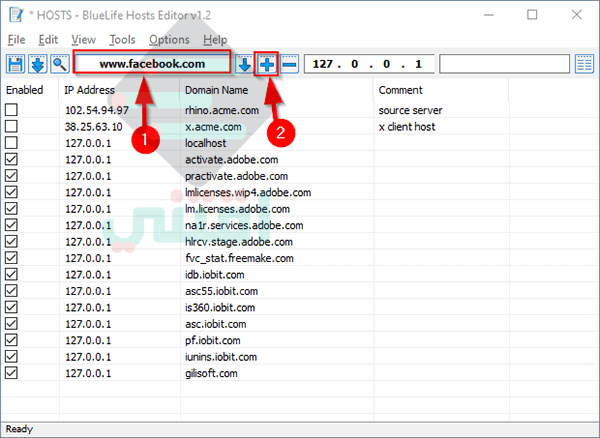Viewport: 600px width, 438px height.
Task: Click the Ready status bar text
Action: pyautogui.click(x=19, y=429)
